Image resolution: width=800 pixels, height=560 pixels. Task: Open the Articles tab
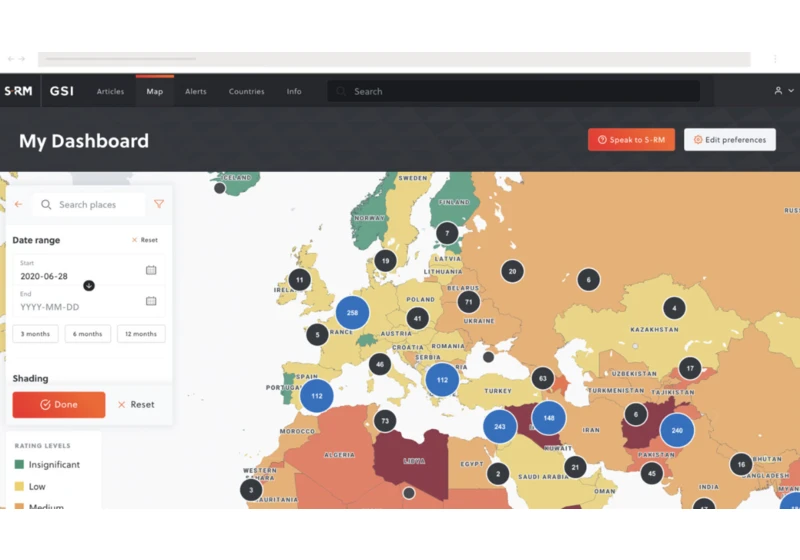[x=110, y=91]
